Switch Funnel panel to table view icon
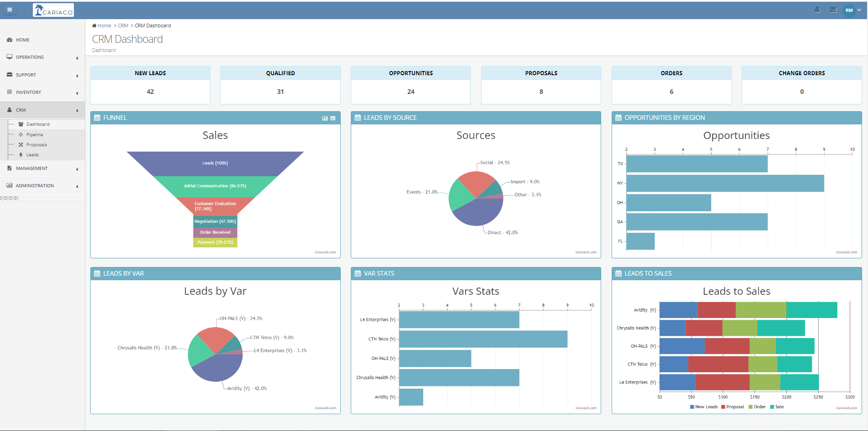The width and height of the screenshot is (868, 431). [x=333, y=118]
